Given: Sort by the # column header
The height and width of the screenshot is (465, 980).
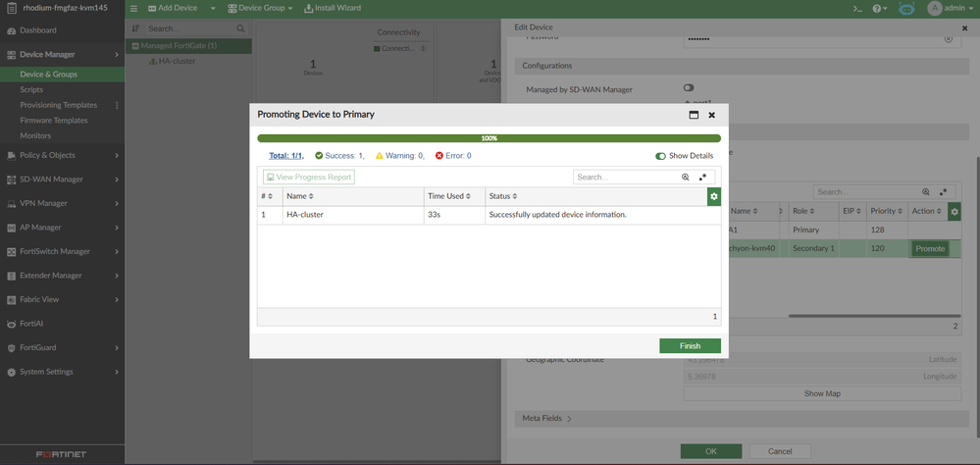Looking at the screenshot, I should (x=267, y=196).
